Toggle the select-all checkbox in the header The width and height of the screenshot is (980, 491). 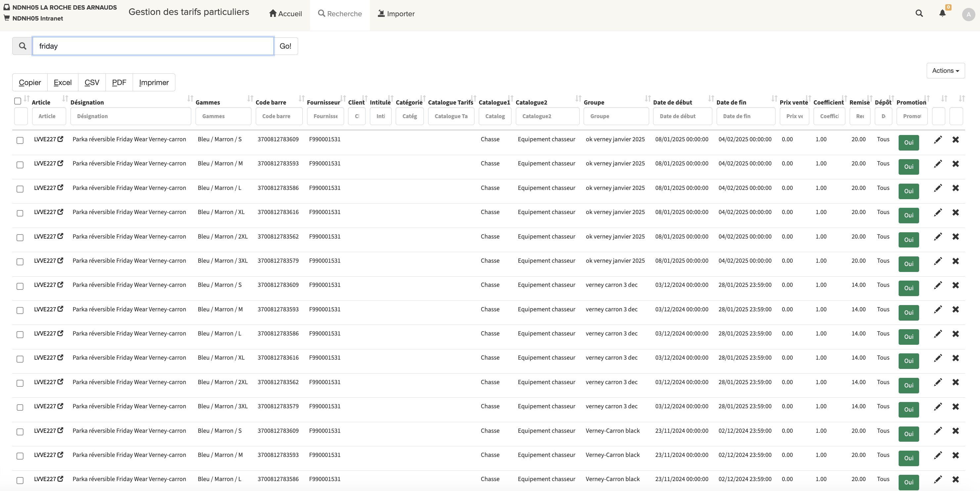coord(18,101)
